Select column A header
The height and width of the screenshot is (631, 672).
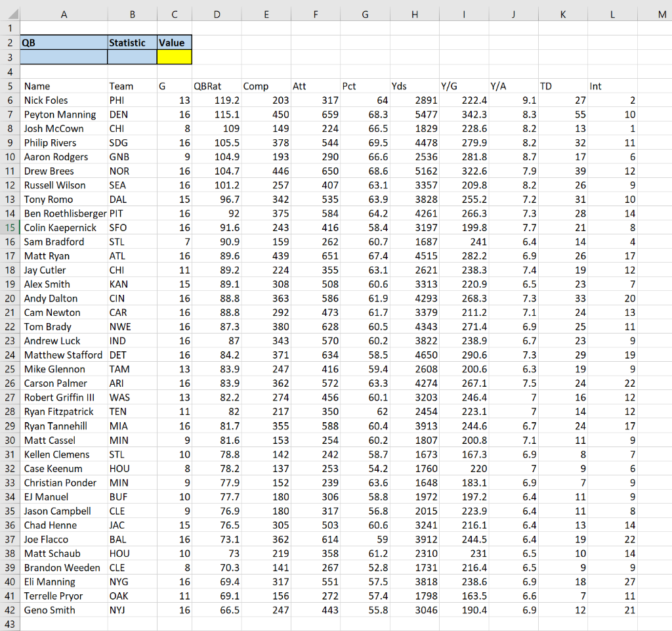[x=64, y=14]
